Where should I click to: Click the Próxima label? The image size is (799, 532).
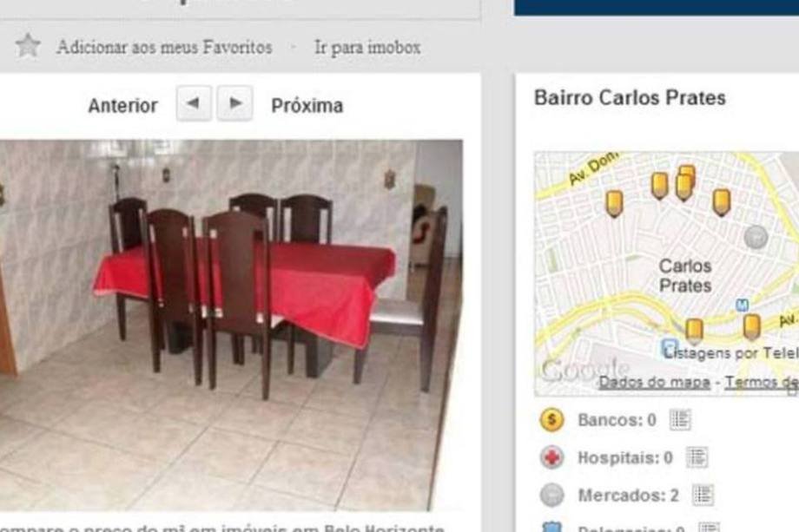coord(307,106)
